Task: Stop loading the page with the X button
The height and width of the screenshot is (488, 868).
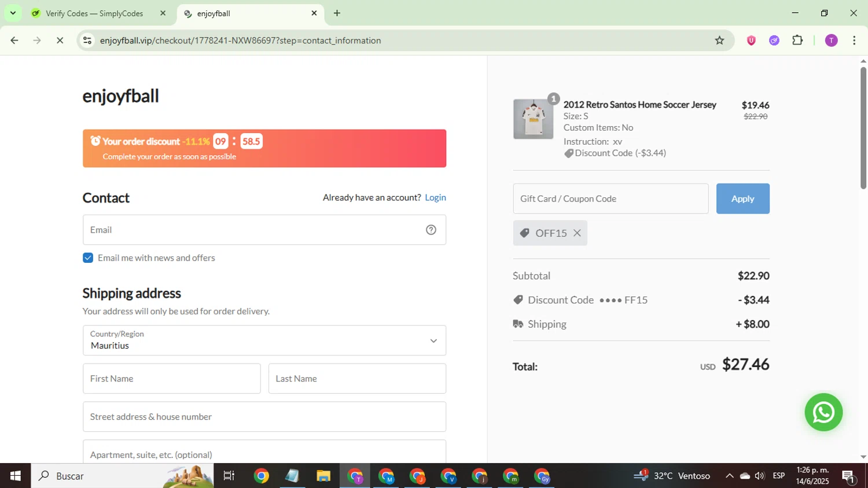Action: [x=60, y=41]
